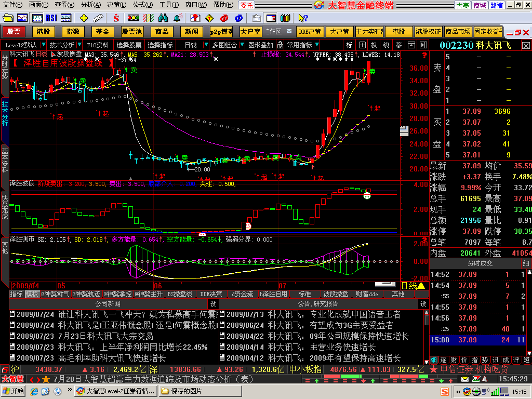Viewport: 532px width, 399px height.
Task: Toggle the 标 marker button
Action: click(x=350, y=45)
